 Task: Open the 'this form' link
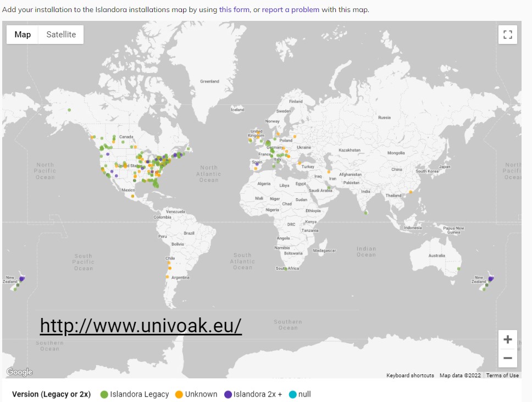pos(234,9)
